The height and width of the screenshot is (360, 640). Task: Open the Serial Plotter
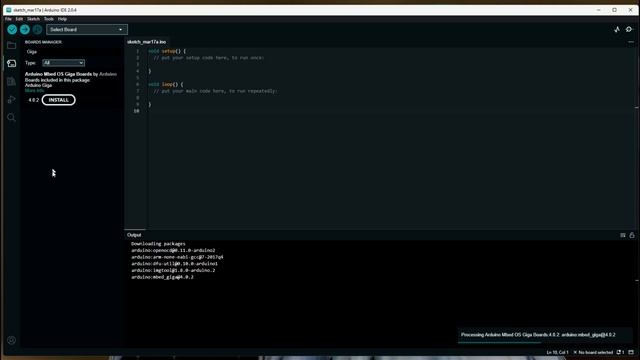click(x=617, y=29)
